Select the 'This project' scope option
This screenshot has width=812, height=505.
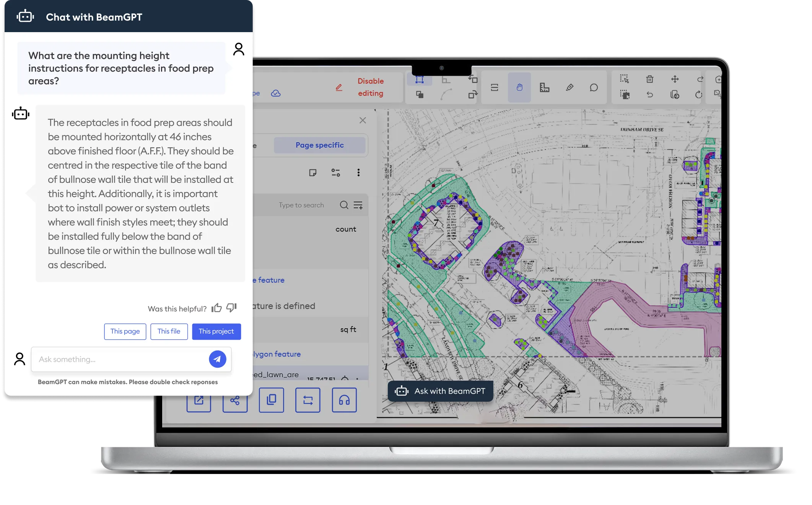[x=216, y=331]
